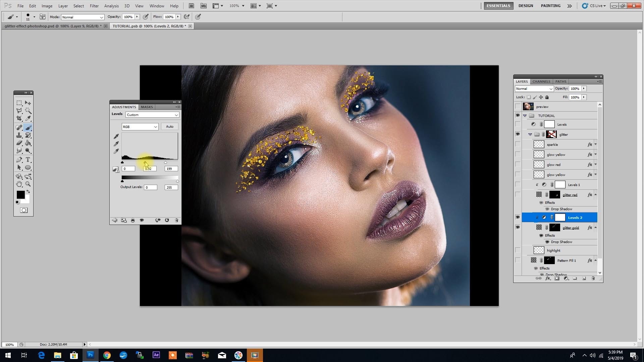Switch to the Channels tab
This screenshot has height=362, width=644.
tap(541, 81)
